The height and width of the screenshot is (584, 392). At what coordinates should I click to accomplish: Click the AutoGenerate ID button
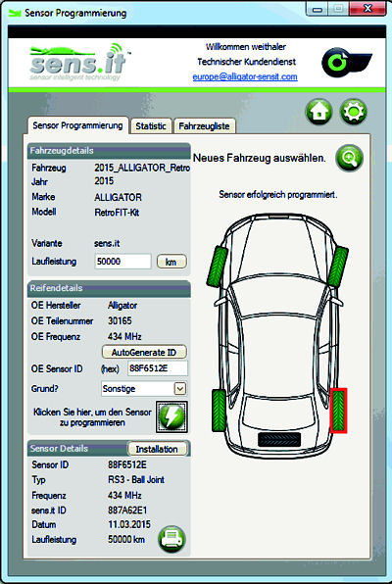pos(144,352)
